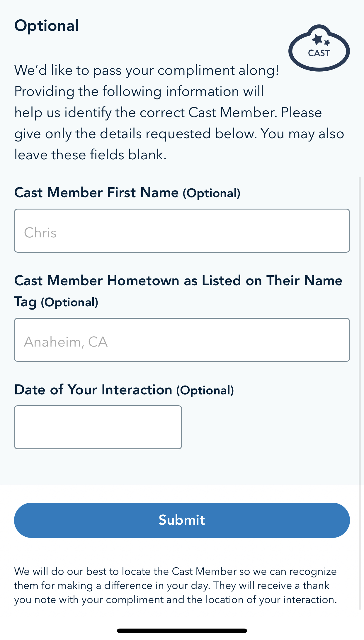Tap the home indicator bar at bottom
364x640 pixels.
182,631
